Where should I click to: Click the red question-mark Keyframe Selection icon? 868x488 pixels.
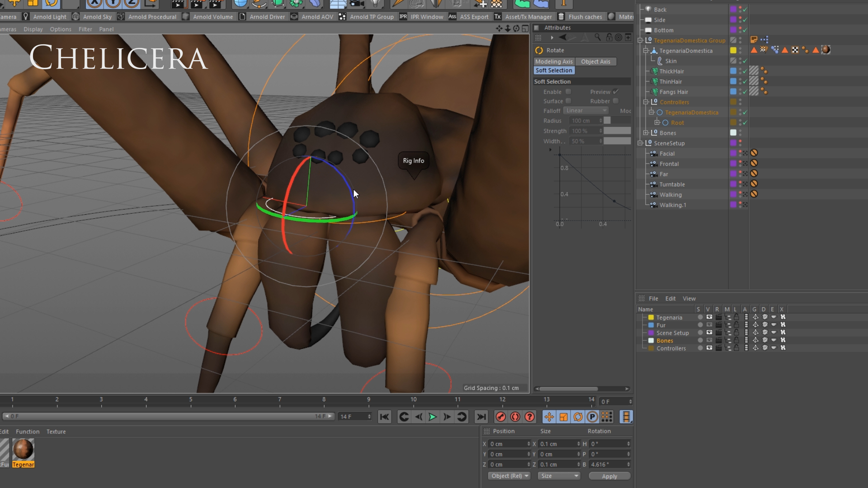tap(529, 417)
